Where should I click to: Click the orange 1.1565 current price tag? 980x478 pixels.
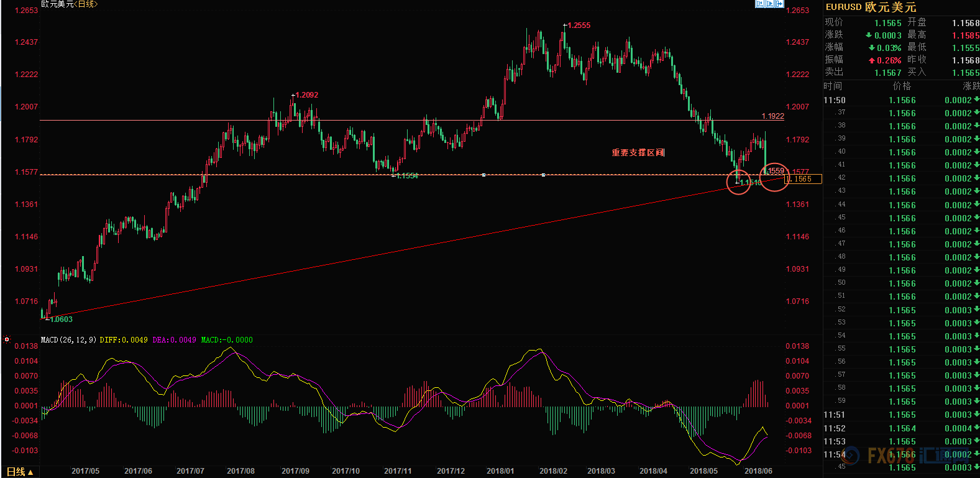[x=804, y=179]
